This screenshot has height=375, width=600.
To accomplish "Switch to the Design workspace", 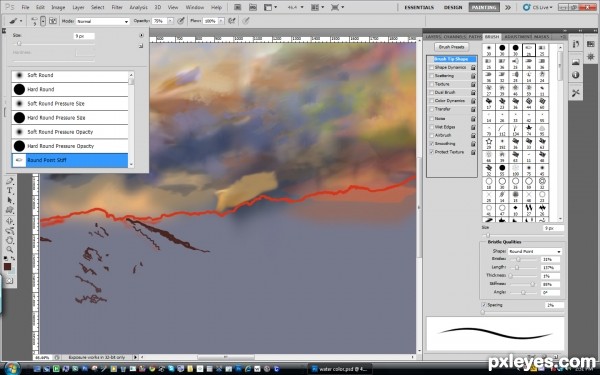I will (453, 7).
